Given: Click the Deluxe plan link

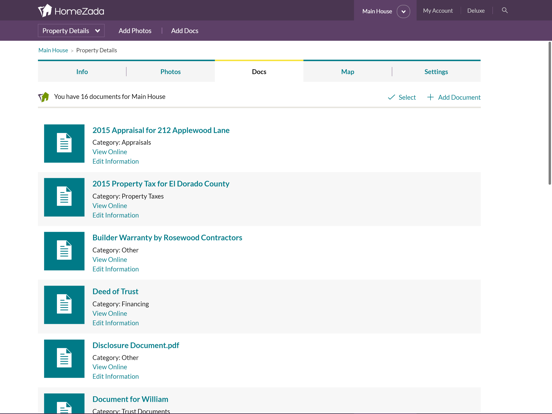Looking at the screenshot, I should 476,11.
